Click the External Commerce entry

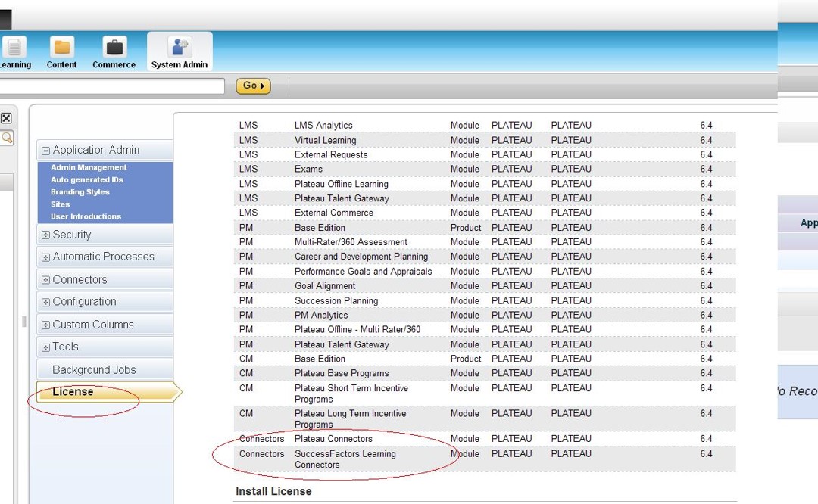click(x=334, y=213)
